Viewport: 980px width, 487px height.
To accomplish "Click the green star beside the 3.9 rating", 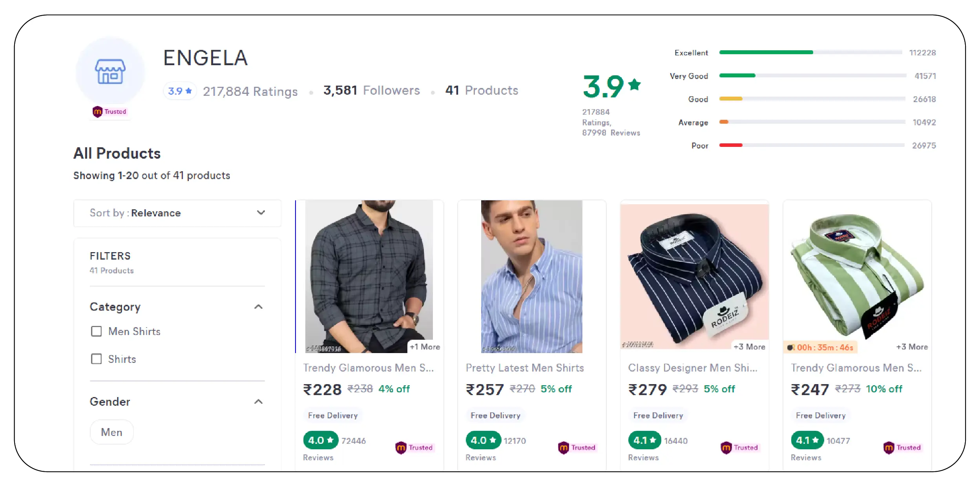I will click(x=634, y=83).
